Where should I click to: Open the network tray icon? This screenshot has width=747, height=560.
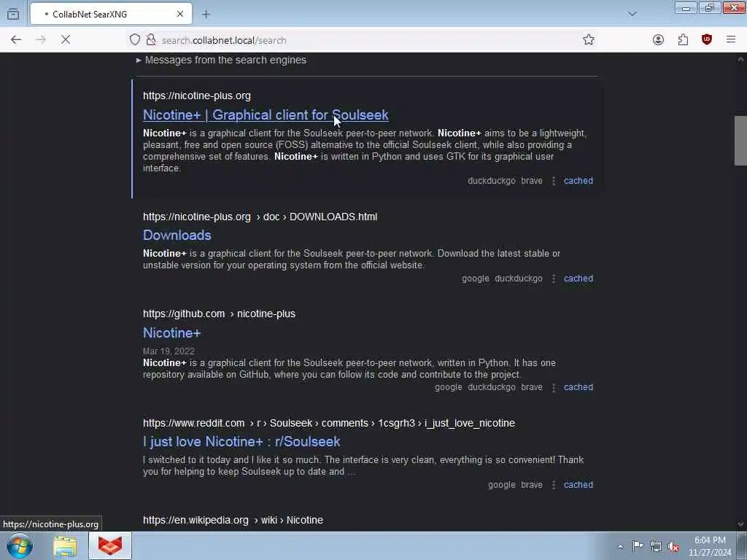pos(656,546)
